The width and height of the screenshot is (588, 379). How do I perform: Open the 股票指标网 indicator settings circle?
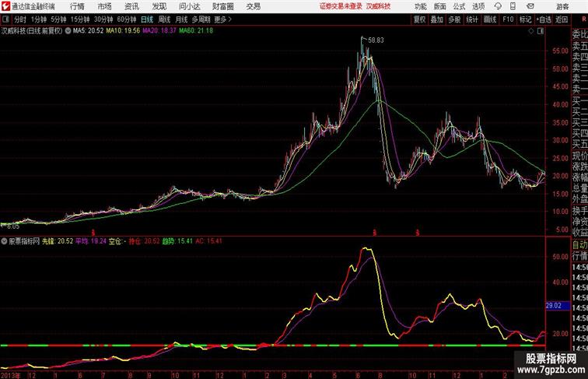[4, 241]
